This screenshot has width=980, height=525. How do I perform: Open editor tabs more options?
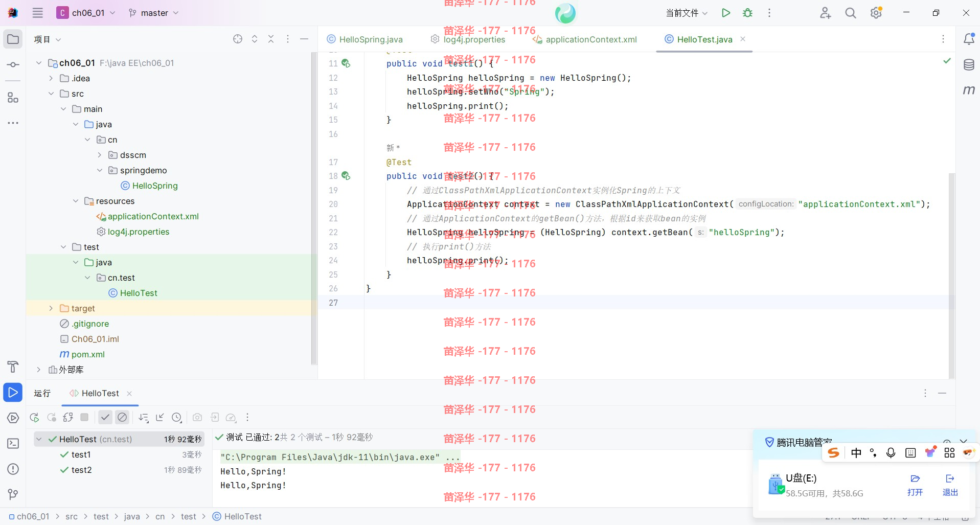pos(943,39)
